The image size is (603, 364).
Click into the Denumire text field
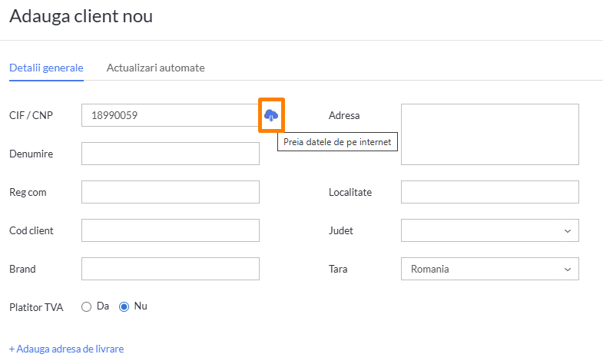click(170, 154)
